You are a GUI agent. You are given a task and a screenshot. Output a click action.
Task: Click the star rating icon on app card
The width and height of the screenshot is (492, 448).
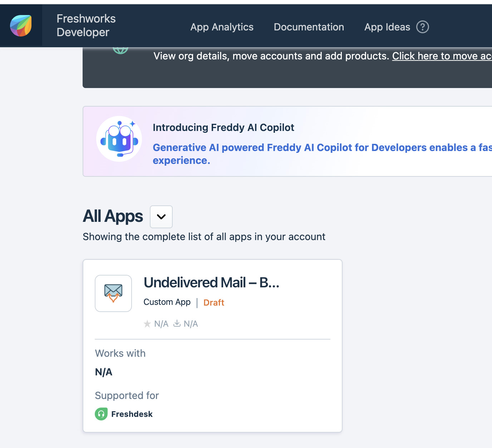click(147, 324)
